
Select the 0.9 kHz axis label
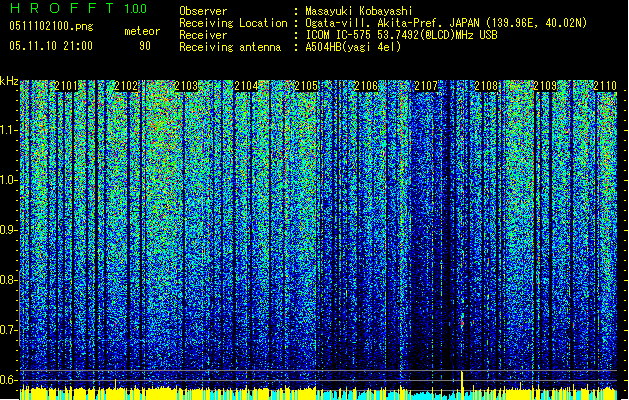(9, 230)
